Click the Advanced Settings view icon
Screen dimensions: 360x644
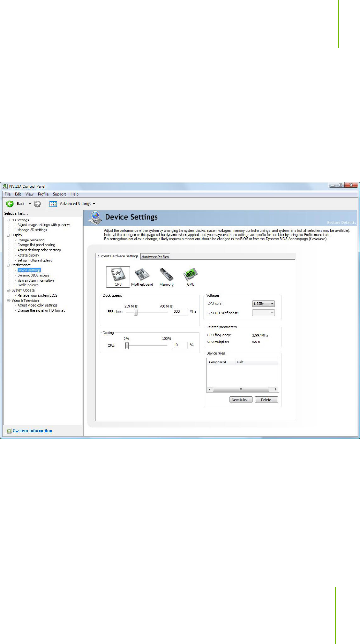click(x=54, y=203)
